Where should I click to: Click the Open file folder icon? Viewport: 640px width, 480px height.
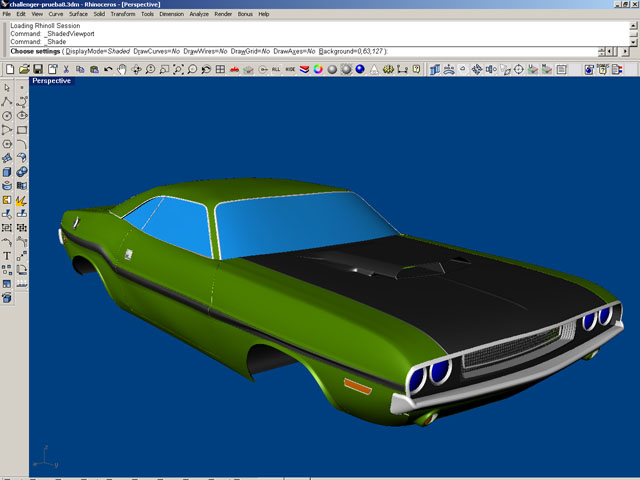[x=24, y=69]
